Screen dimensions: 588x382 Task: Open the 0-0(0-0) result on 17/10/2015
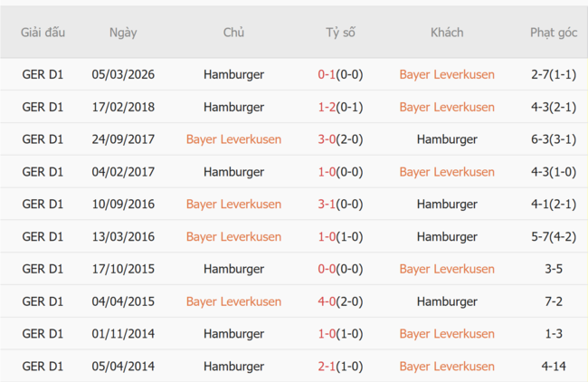pyautogui.click(x=340, y=269)
